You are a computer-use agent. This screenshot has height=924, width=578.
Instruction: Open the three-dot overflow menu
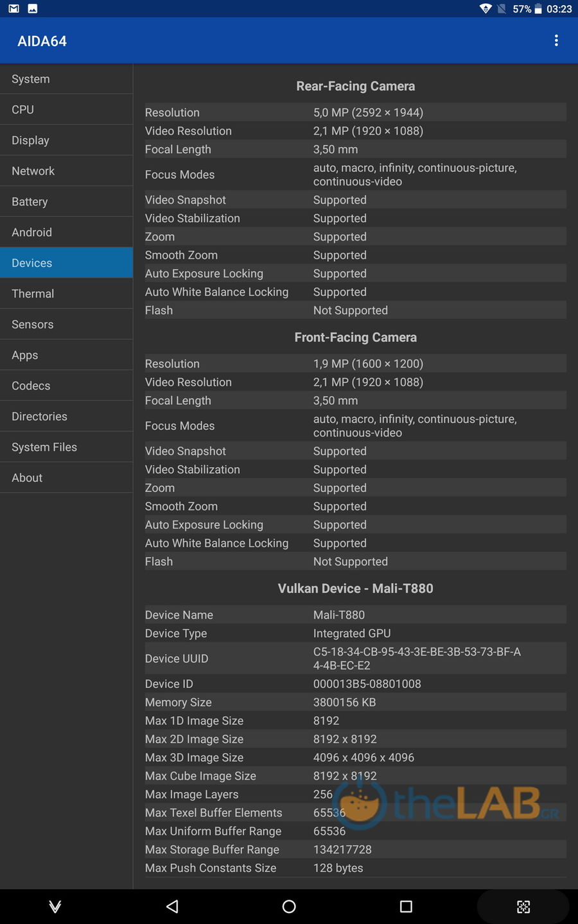pos(556,41)
